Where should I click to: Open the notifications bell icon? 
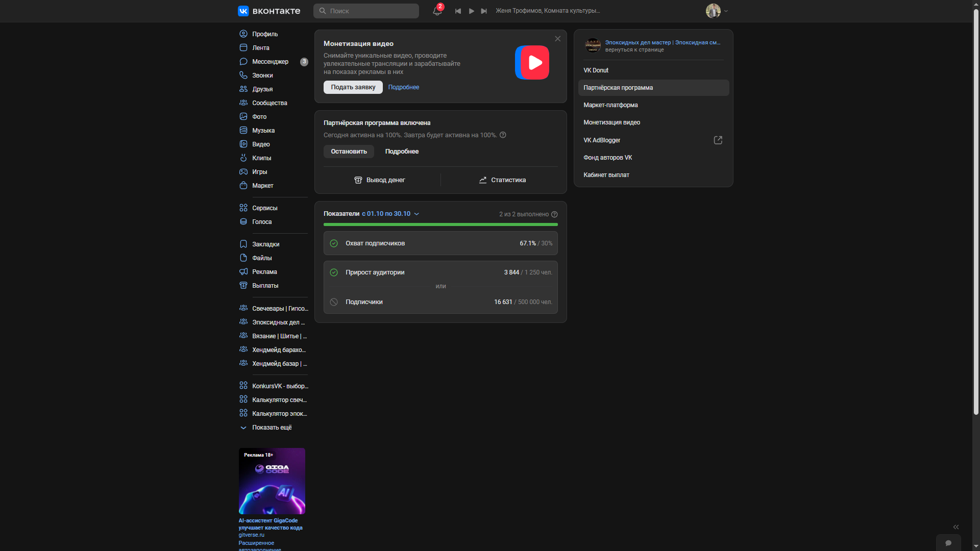[x=437, y=11]
